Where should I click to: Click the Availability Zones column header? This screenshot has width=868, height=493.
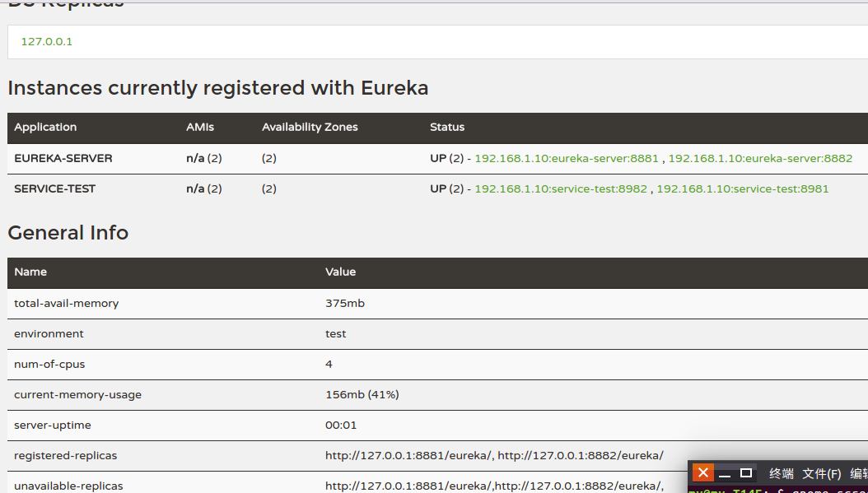(310, 128)
